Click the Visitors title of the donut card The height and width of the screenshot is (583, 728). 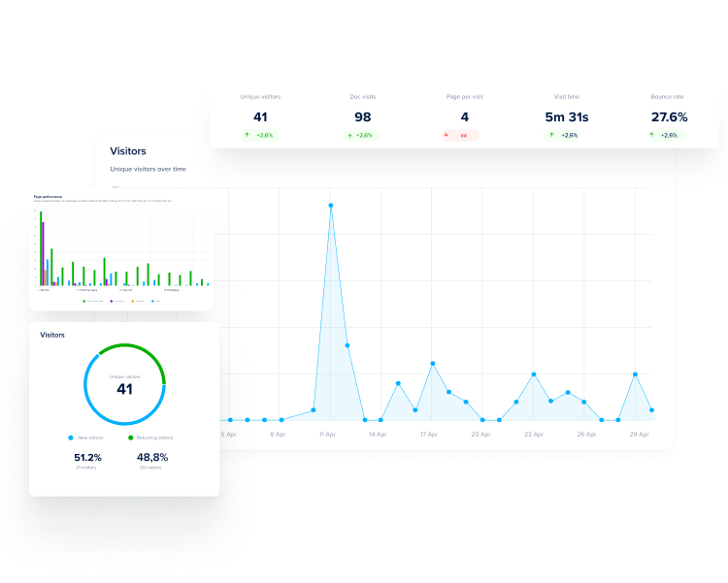coord(52,335)
